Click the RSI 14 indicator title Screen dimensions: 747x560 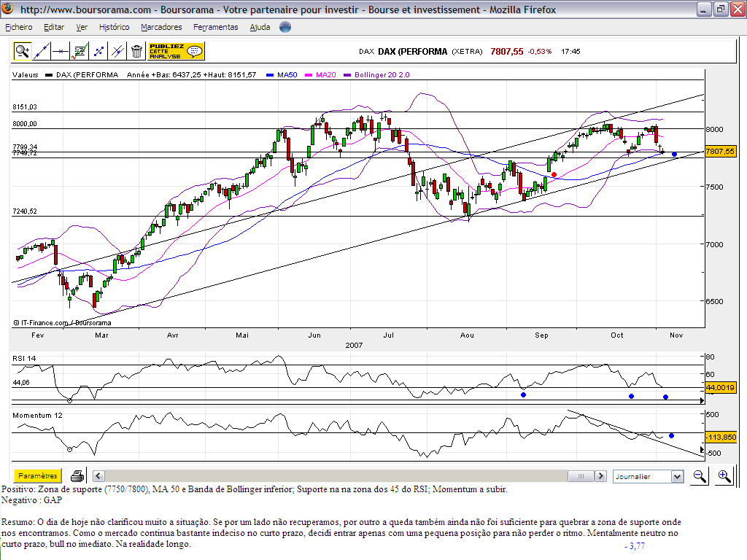[x=24, y=358]
